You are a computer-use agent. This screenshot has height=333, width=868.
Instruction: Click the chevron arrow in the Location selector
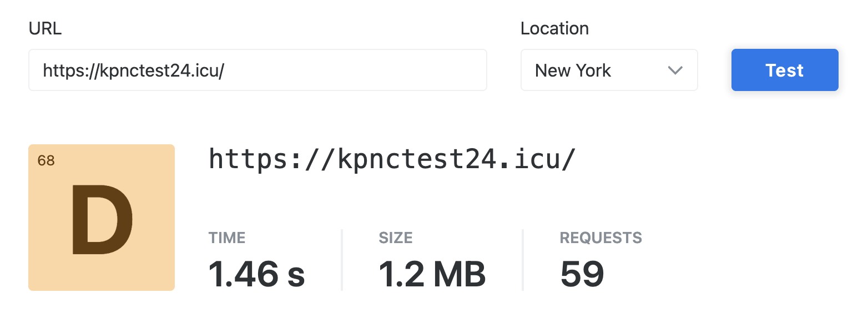point(675,70)
